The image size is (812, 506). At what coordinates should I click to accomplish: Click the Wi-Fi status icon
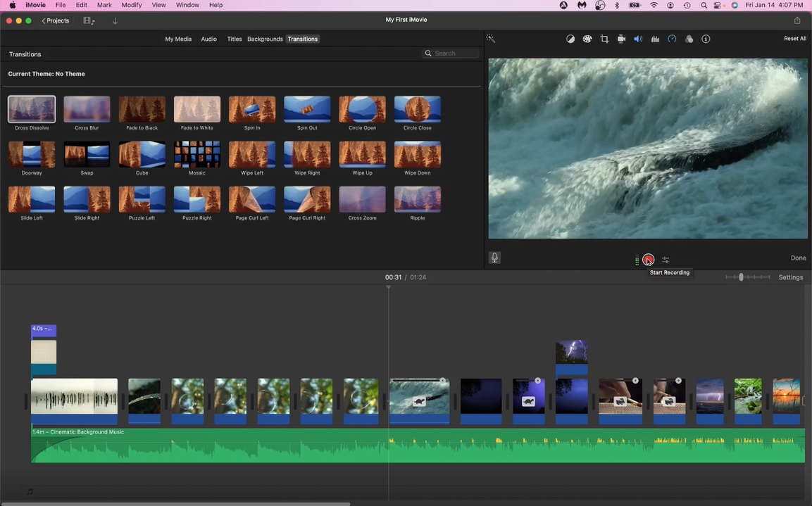[x=654, y=5]
